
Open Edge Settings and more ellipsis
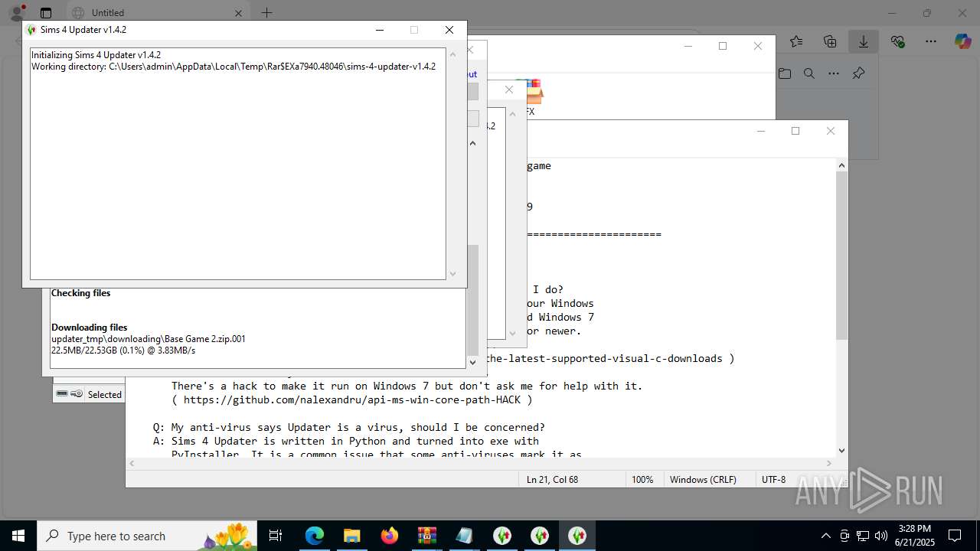(x=930, y=41)
